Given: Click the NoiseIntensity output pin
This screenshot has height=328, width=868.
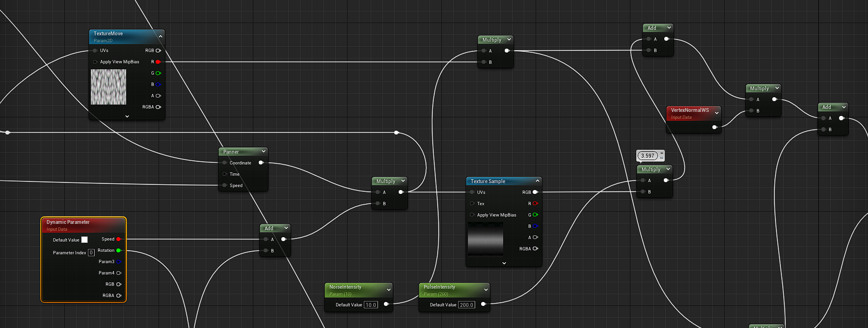Looking at the screenshot, I should click(x=386, y=304).
